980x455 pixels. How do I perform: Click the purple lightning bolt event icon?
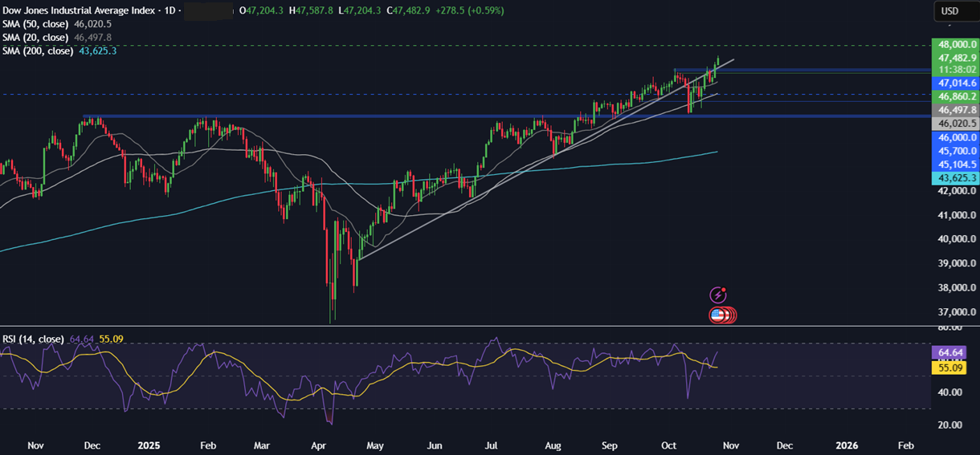718,295
